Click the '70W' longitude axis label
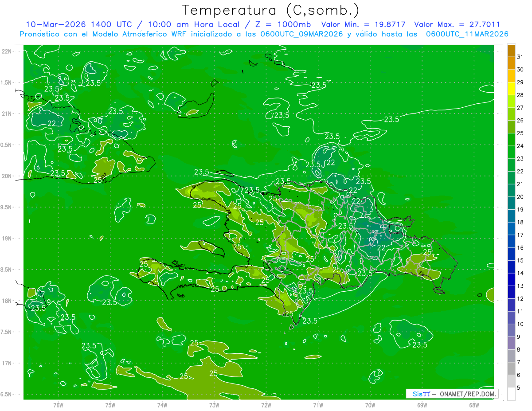The height and width of the screenshot is (411, 532). [370, 405]
